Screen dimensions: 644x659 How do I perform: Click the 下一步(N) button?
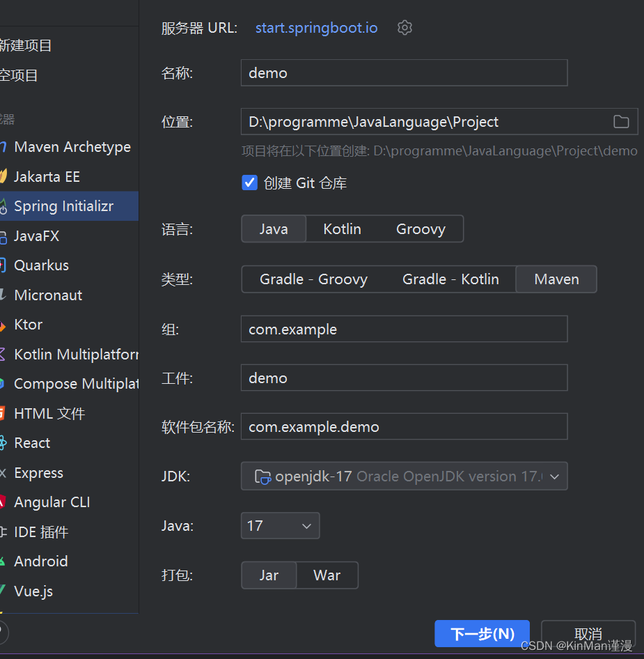coord(482,633)
